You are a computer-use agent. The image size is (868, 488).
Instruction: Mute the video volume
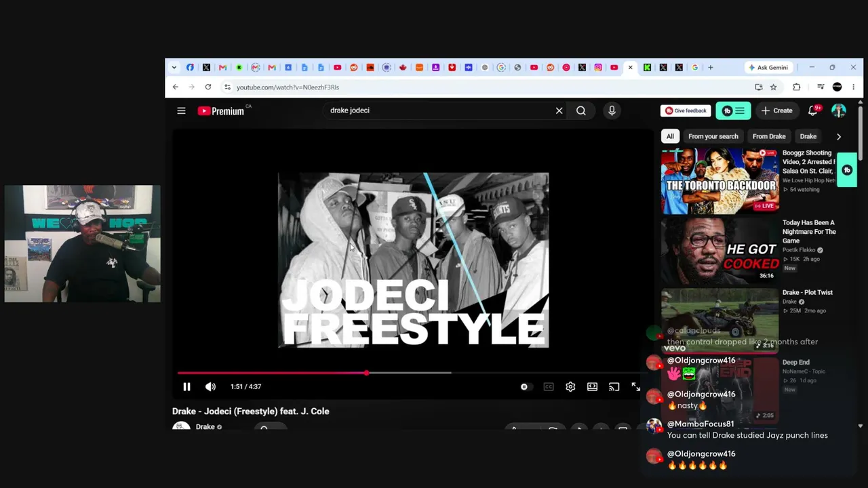click(x=210, y=386)
